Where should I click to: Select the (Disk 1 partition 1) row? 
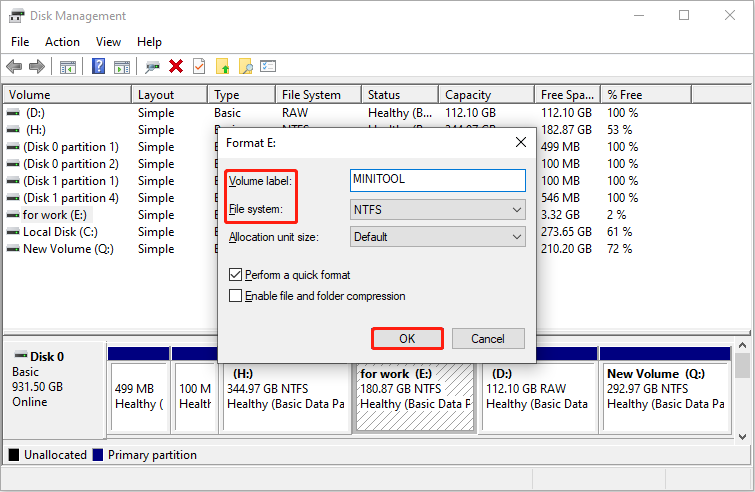(71, 181)
